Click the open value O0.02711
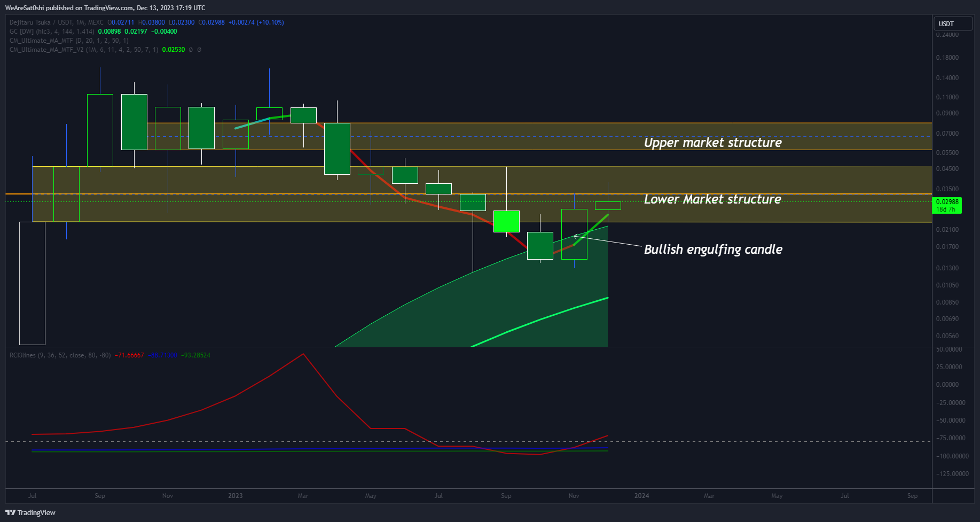The width and height of the screenshot is (980, 522). (x=121, y=22)
